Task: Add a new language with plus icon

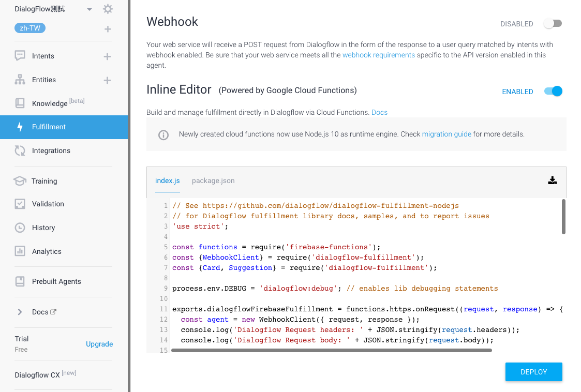Action: click(108, 29)
